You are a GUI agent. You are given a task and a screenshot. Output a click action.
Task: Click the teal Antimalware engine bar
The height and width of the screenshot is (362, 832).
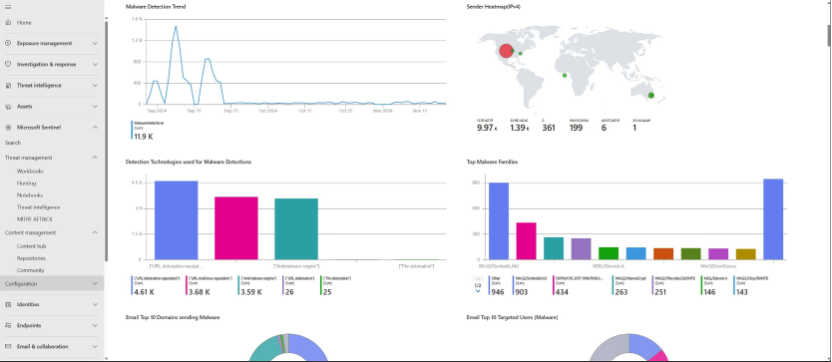[296, 229]
